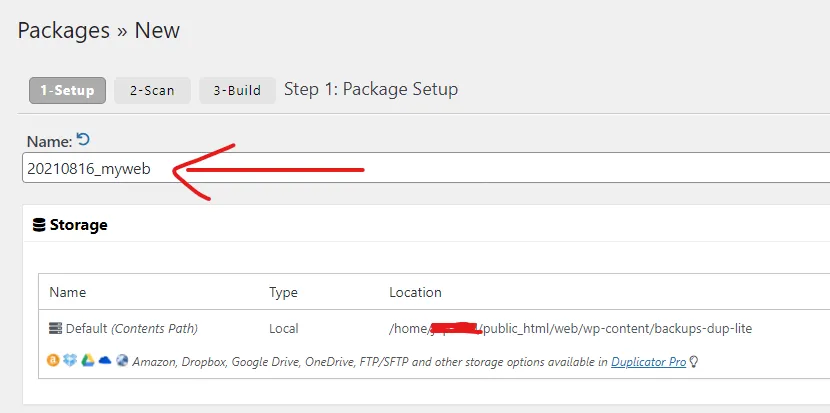
Task: Focus the package Name input field
Action: (x=426, y=168)
